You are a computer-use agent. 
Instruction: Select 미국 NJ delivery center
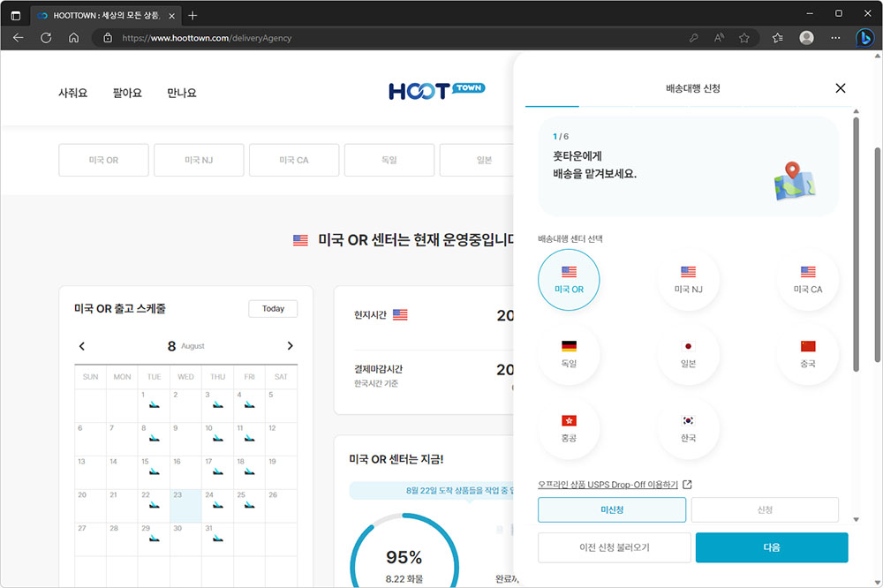pos(688,280)
